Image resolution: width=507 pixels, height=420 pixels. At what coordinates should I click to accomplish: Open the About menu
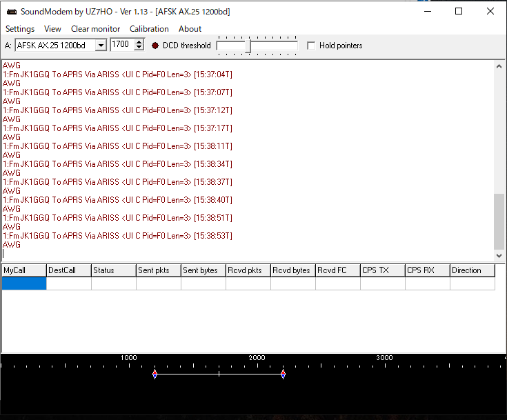coord(190,29)
